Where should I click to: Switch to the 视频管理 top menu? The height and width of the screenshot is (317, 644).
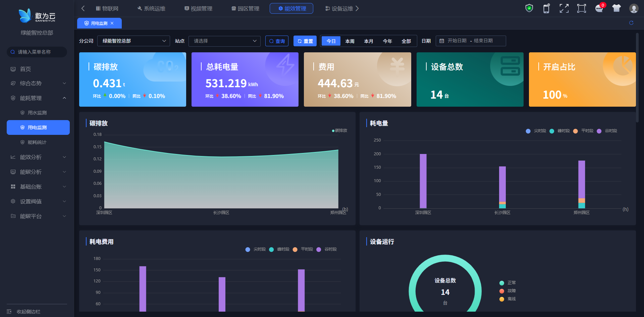pyautogui.click(x=198, y=8)
